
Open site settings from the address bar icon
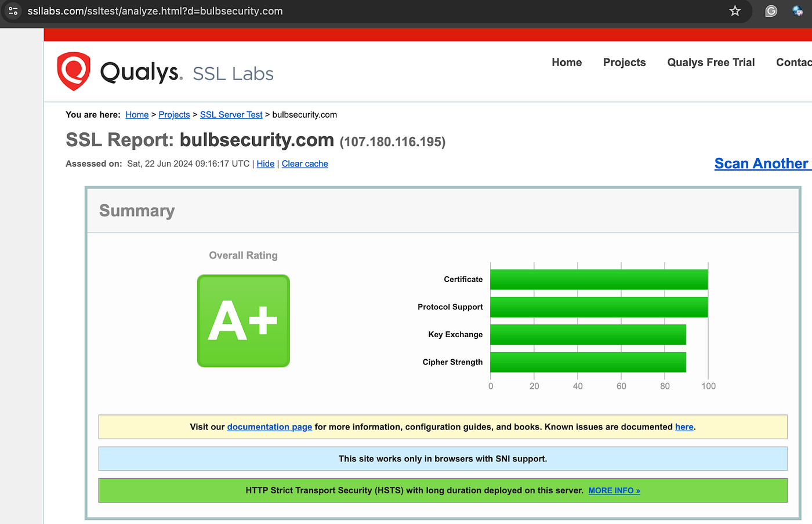tap(13, 10)
